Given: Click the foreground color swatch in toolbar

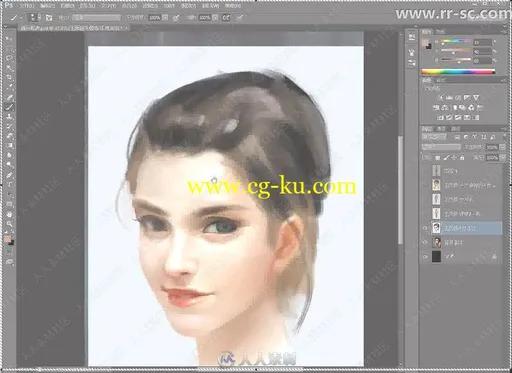Looking at the screenshot, I should tap(7, 239).
